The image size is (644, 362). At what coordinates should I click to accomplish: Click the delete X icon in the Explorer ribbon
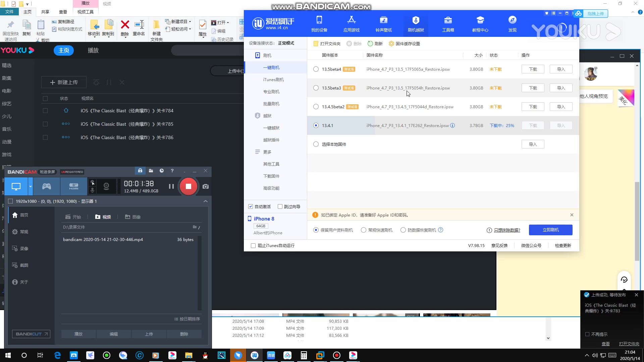(x=125, y=25)
